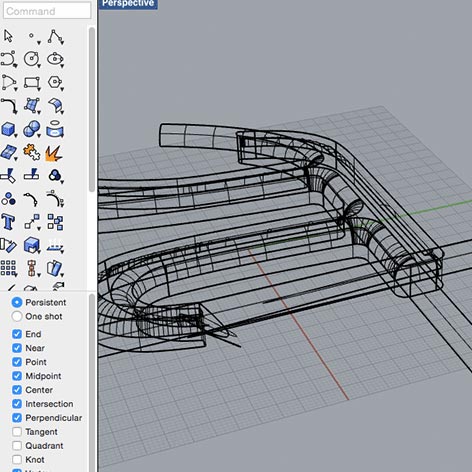
Task: Select the Text object tool
Action: coord(8,222)
